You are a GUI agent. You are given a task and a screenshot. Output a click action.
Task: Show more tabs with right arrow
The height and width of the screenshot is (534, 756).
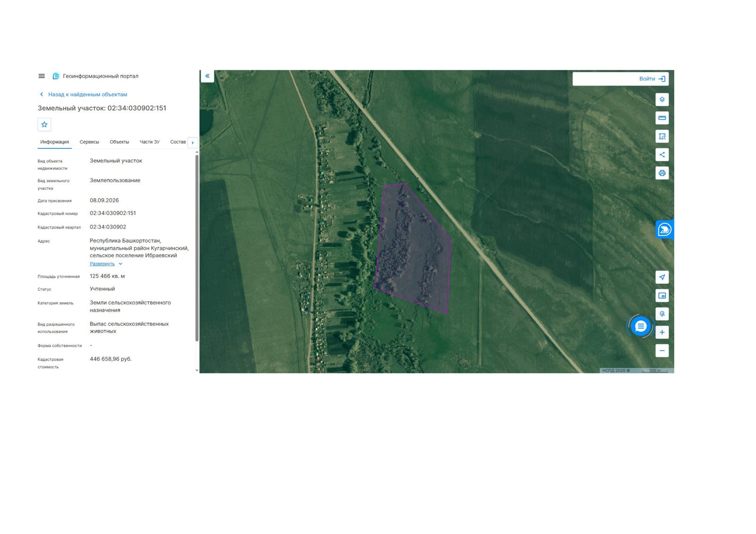click(193, 143)
